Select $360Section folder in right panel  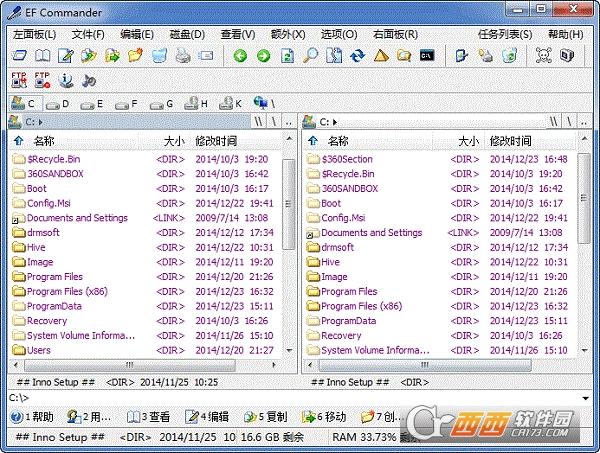[340, 159]
